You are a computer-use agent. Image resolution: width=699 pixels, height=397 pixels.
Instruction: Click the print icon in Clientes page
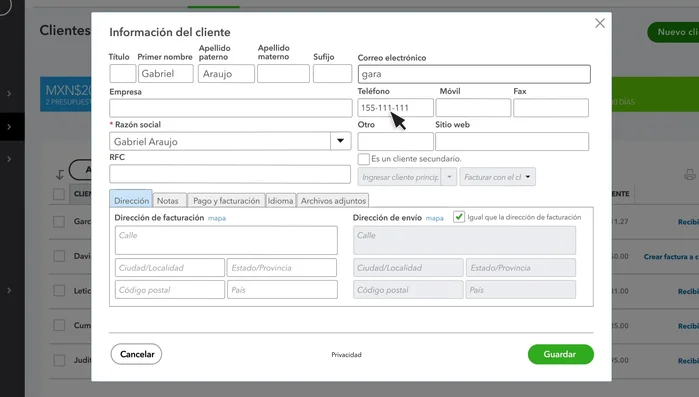point(690,175)
